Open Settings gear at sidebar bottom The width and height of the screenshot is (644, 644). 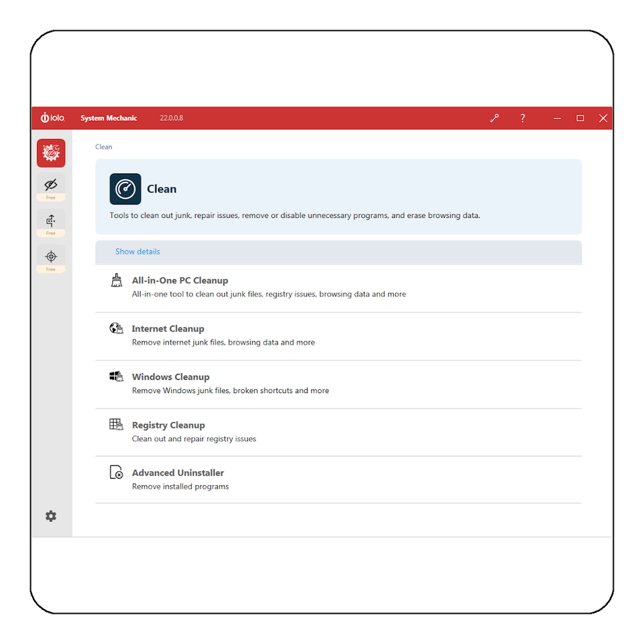[51, 516]
